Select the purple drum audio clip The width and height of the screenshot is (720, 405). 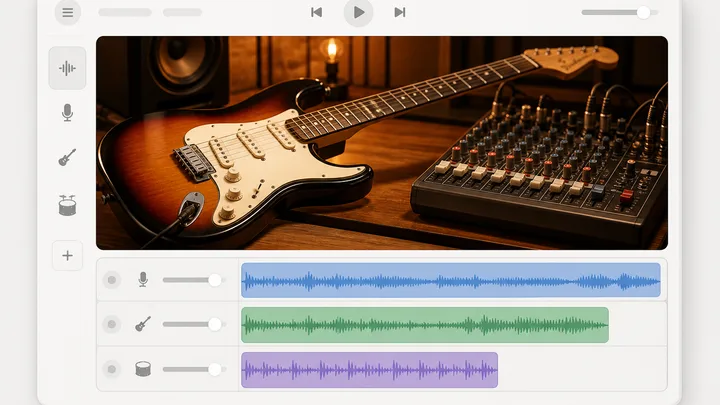(x=370, y=370)
